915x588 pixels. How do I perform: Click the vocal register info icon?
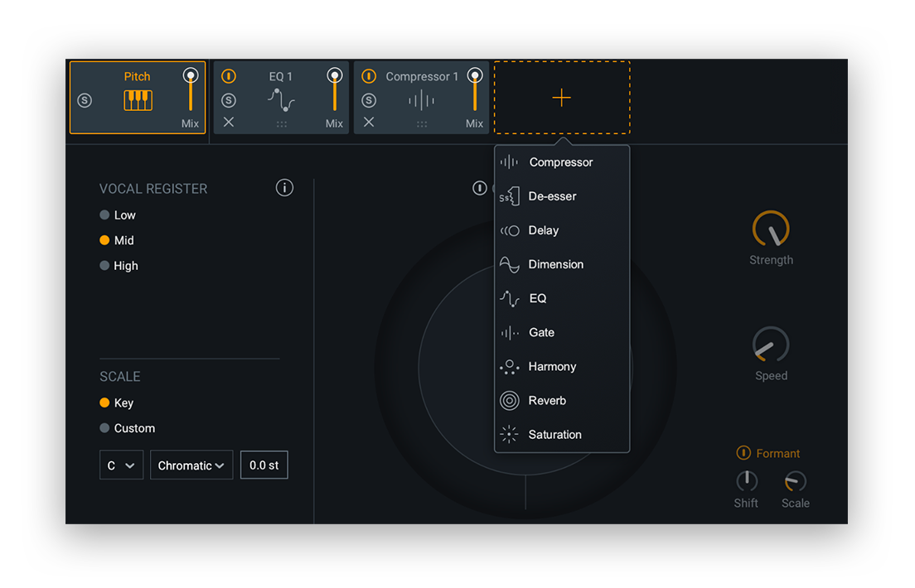[284, 188]
